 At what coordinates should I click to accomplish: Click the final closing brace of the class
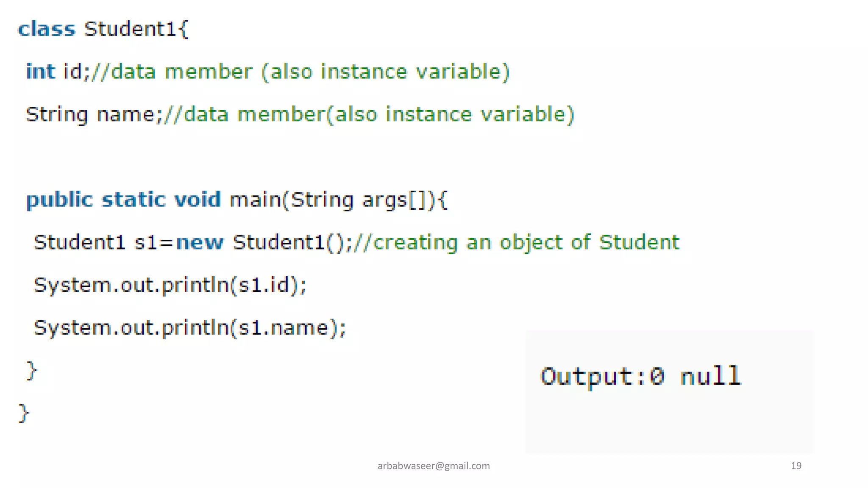pos(24,413)
